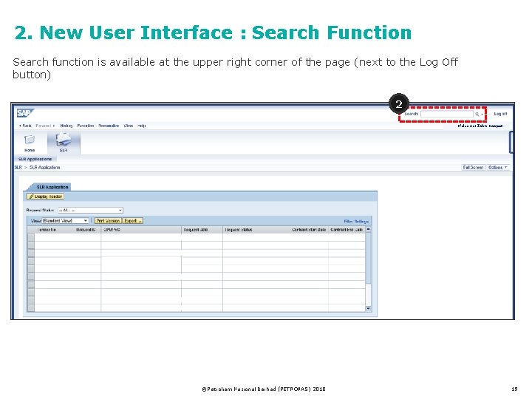This screenshot has width=532, height=399.
Task: Click the Forward navigation link
Action: click(45, 126)
